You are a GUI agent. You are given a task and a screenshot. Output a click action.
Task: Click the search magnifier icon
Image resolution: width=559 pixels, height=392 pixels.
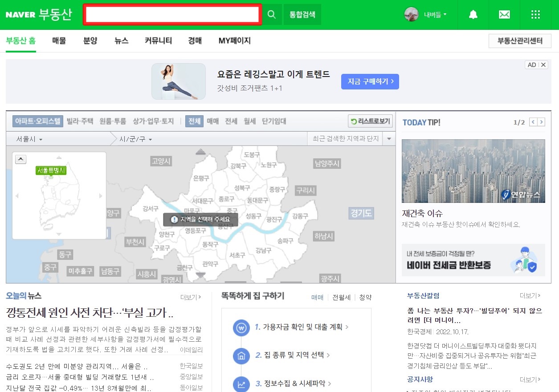271,14
